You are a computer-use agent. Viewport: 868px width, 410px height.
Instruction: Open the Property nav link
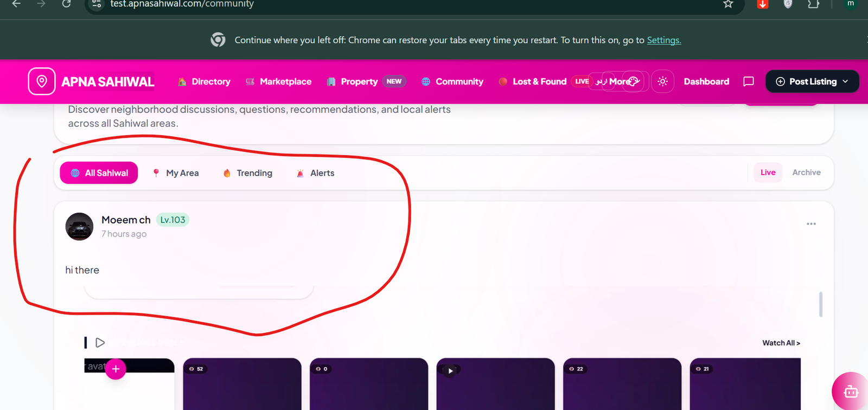point(366,81)
